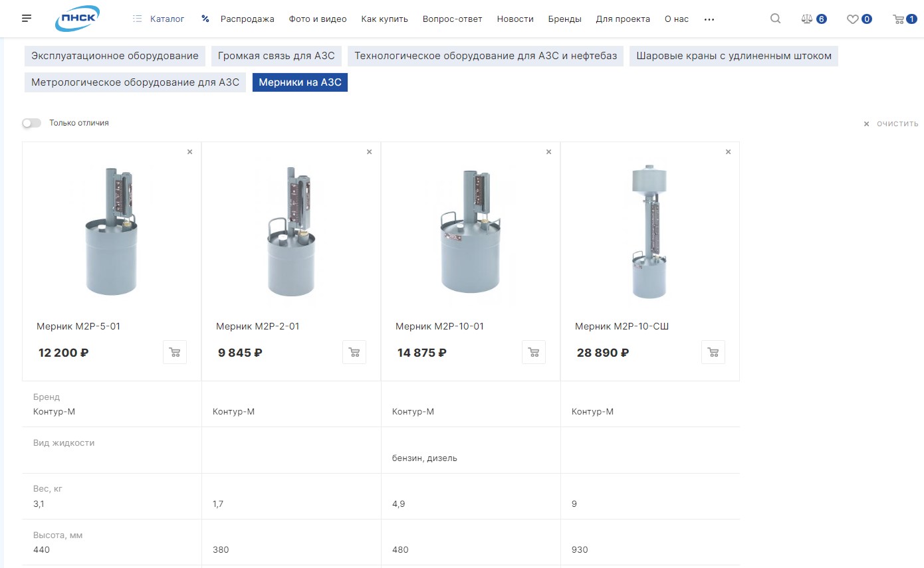Open favorites heart icon
Viewport: 924px width, 568px height.
[x=859, y=19]
